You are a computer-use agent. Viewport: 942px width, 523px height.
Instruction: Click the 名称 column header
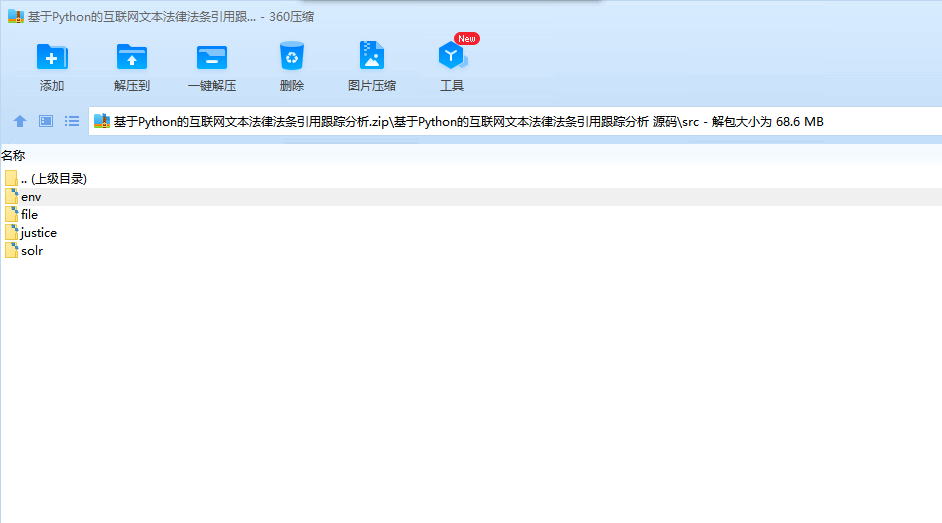13,156
